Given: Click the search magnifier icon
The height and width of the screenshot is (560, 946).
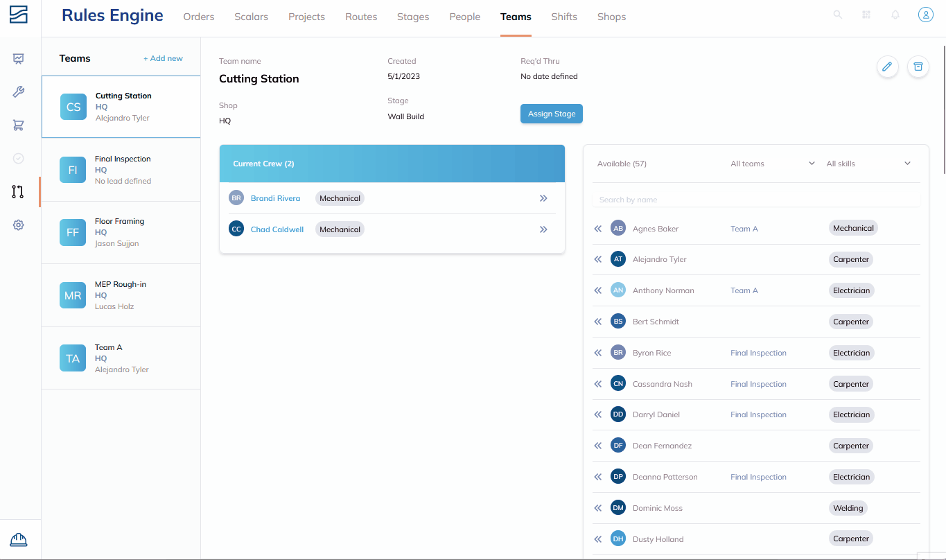Looking at the screenshot, I should coord(838,15).
